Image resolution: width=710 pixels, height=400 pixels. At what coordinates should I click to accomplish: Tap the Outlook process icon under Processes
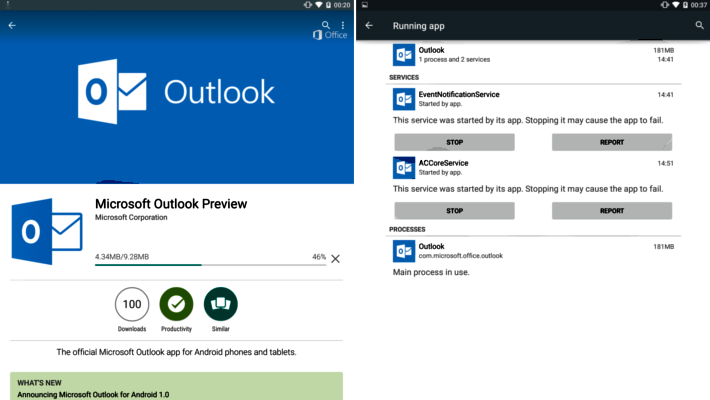403,251
